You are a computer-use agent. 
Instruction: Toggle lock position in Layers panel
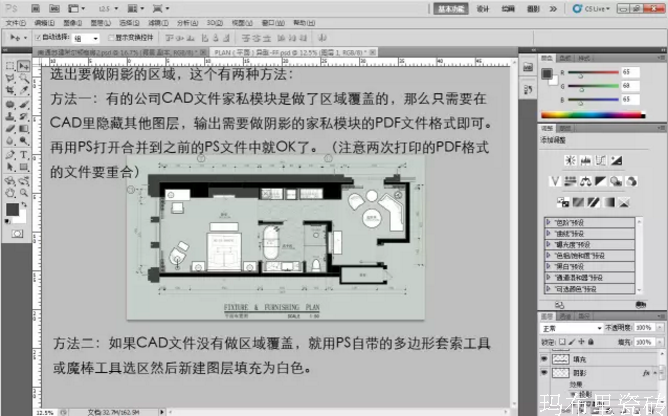tap(581, 342)
